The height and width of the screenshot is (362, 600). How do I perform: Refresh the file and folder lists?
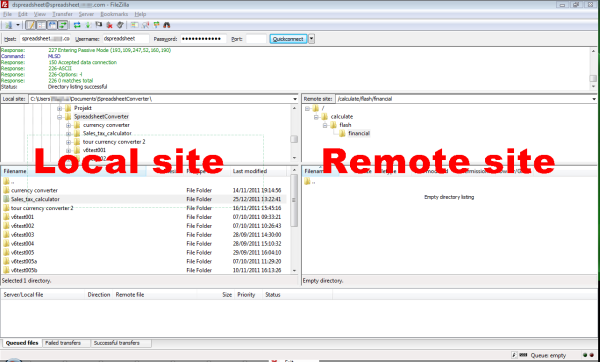coord(77,25)
